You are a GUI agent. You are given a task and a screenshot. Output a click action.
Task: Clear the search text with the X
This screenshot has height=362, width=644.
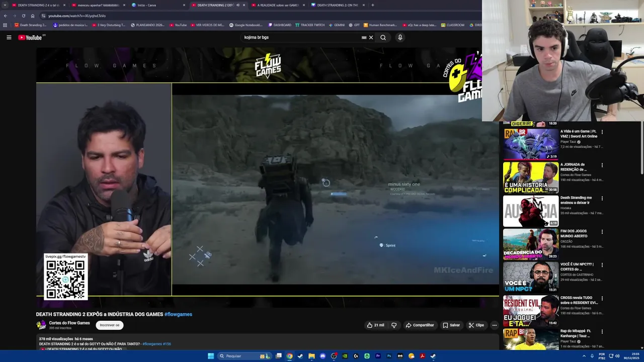(371, 37)
